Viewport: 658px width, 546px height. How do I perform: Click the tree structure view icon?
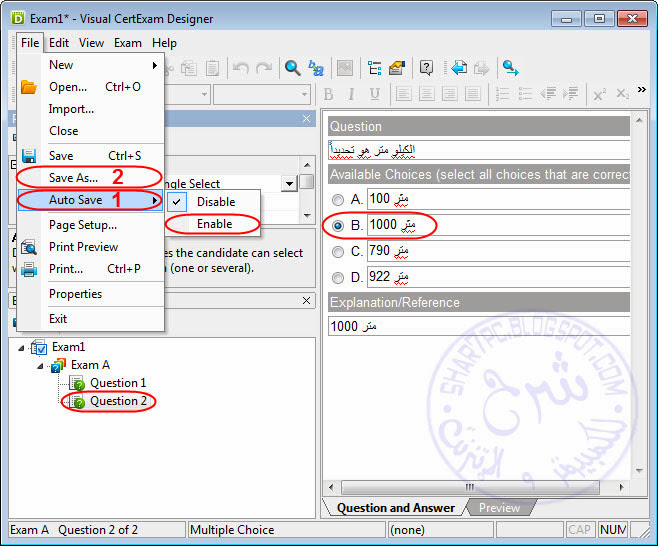click(x=374, y=68)
